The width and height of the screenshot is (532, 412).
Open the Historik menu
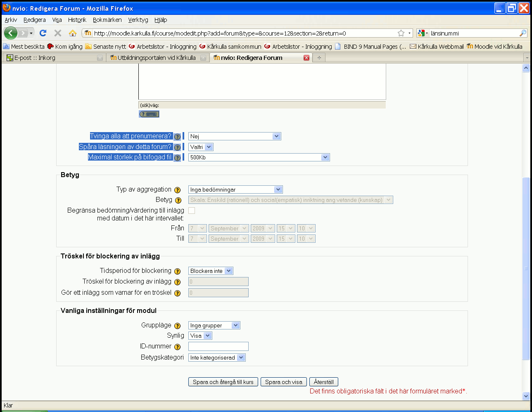pyautogui.click(x=77, y=20)
